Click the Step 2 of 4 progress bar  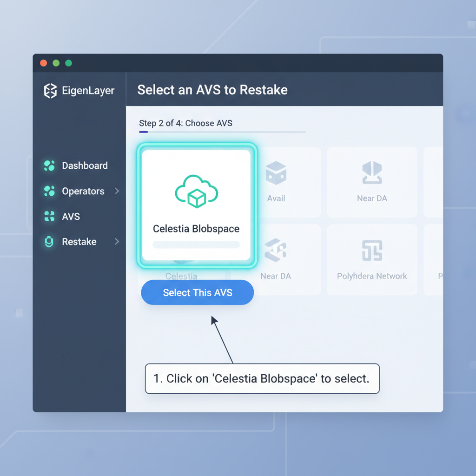tap(223, 132)
